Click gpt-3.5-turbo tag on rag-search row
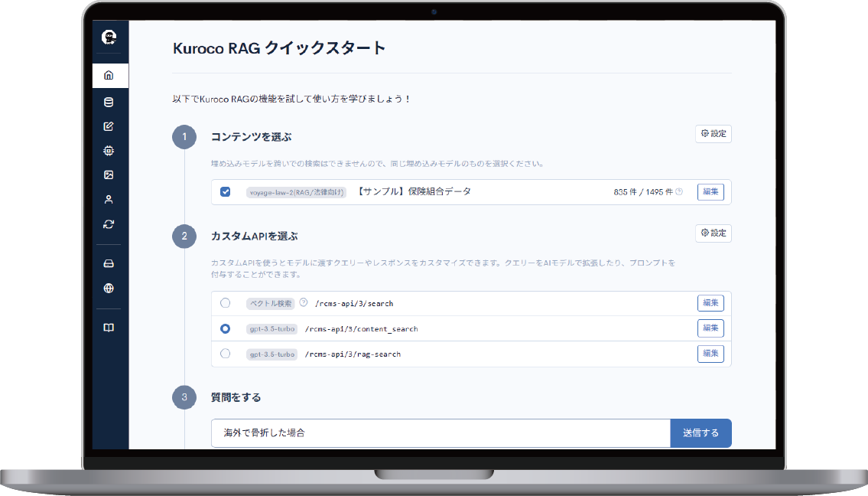The image size is (868, 496). coord(271,354)
